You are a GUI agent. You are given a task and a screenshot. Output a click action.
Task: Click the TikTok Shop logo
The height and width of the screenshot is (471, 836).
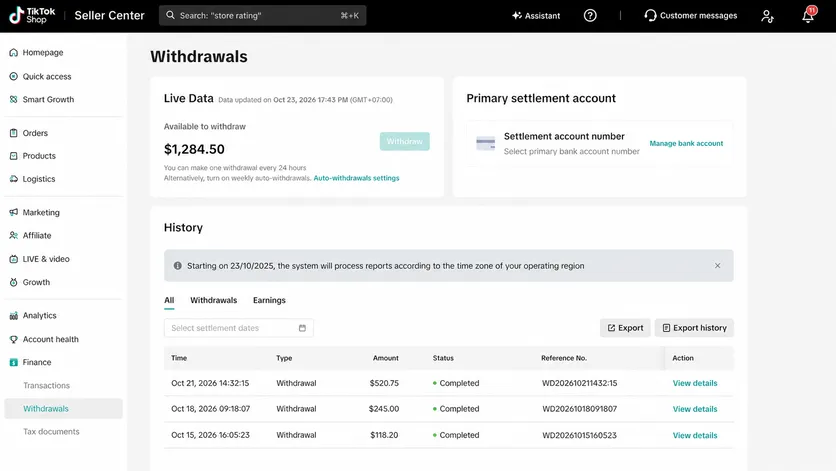[x=32, y=15]
